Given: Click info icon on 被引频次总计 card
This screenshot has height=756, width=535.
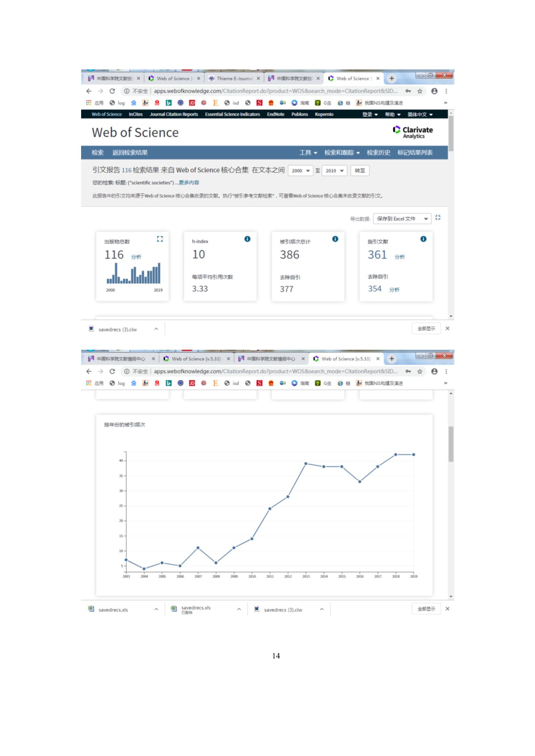Looking at the screenshot, I should tap(335, 239).
